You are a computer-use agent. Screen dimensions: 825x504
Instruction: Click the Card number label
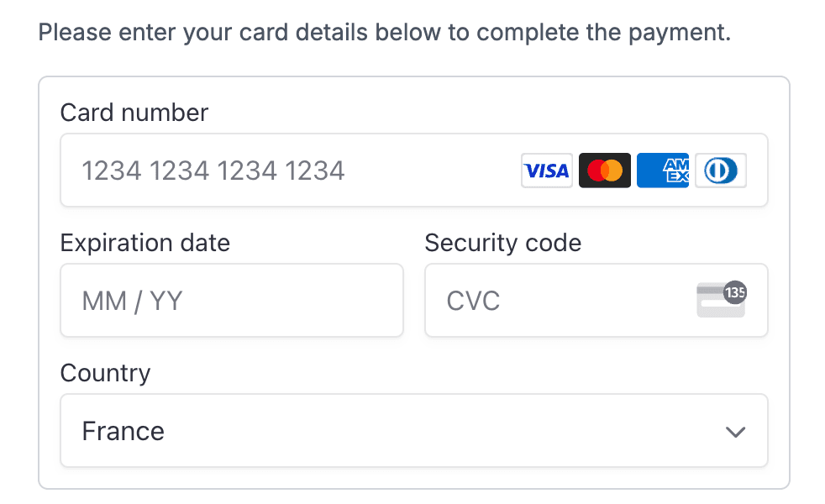(134, 113)
